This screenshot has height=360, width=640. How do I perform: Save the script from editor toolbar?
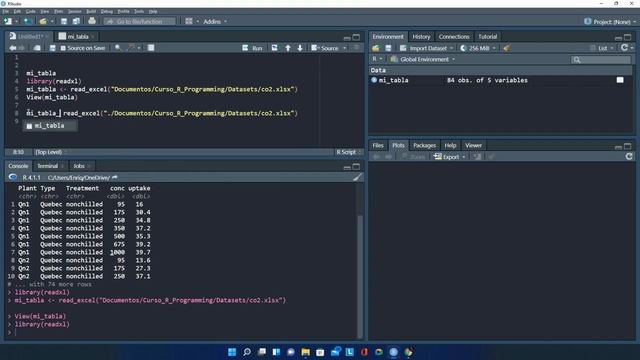(x=52, y=48)
